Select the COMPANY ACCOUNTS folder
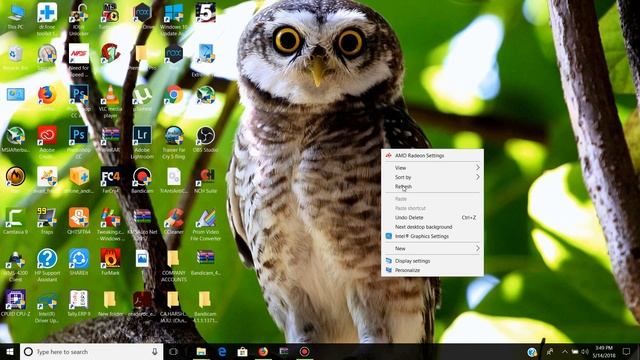This screenshot has height=360, width=640. [174, 265]
